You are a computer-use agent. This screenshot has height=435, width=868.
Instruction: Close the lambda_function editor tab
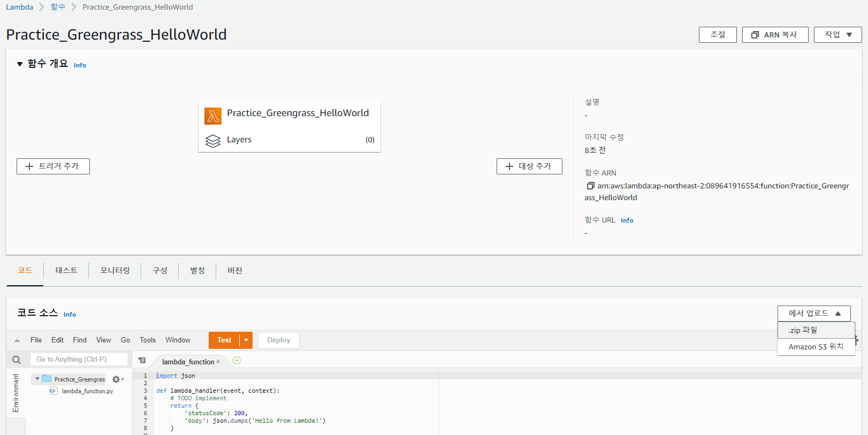218,362
